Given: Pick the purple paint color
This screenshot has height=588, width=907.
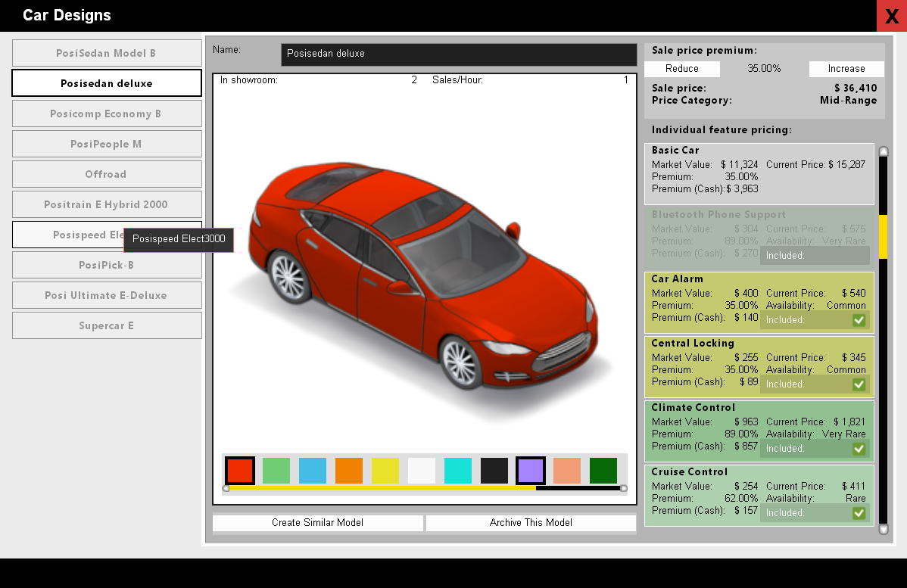Looking at the screenshot, I should click(x=530, y=470).
